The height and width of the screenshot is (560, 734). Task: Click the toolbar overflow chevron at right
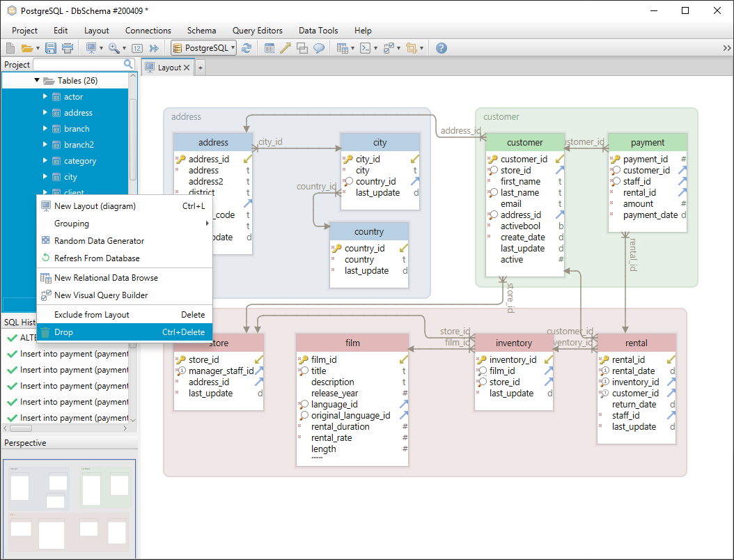point(726,48)
